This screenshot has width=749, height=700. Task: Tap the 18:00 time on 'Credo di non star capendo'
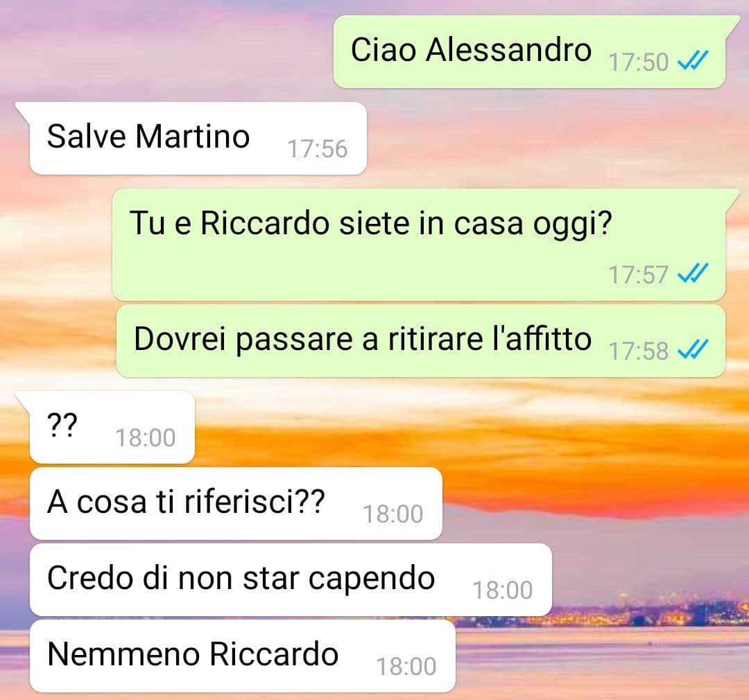click(503, 590)
